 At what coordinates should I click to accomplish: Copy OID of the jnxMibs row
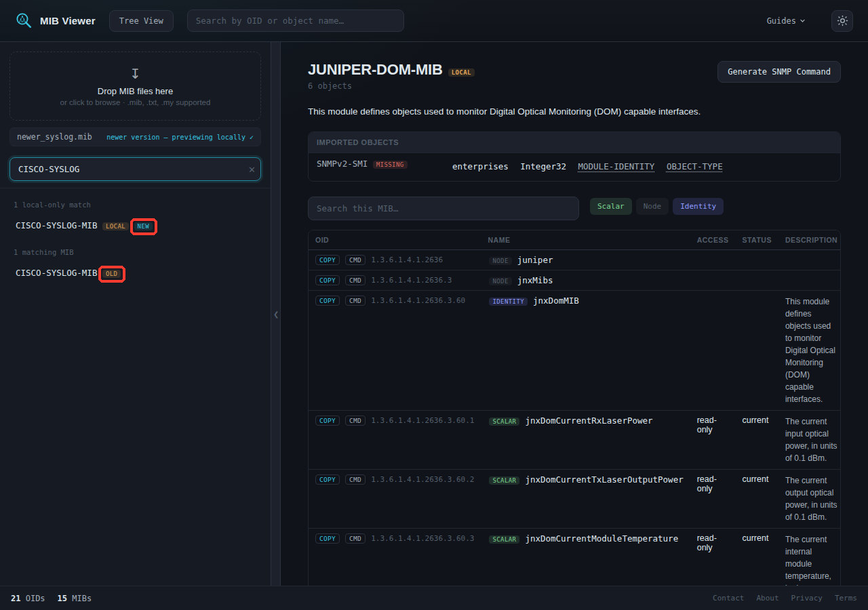(x=328, y=280)
